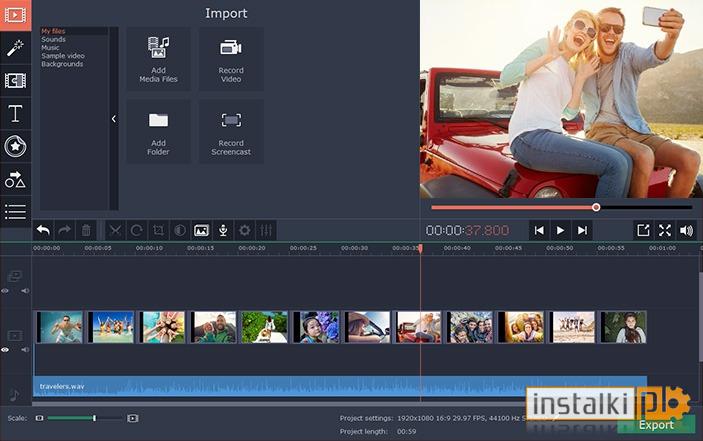The height and width of the screenshot is (441, 703).
Task: Select the hands together clip
Action: tap(162, 328)
